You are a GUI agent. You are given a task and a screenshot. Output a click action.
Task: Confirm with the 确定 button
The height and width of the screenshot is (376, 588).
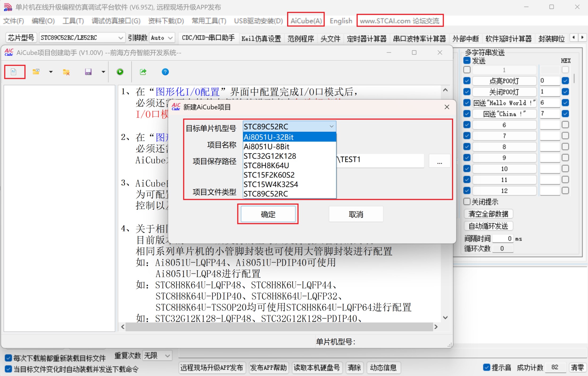coord(268,214)
